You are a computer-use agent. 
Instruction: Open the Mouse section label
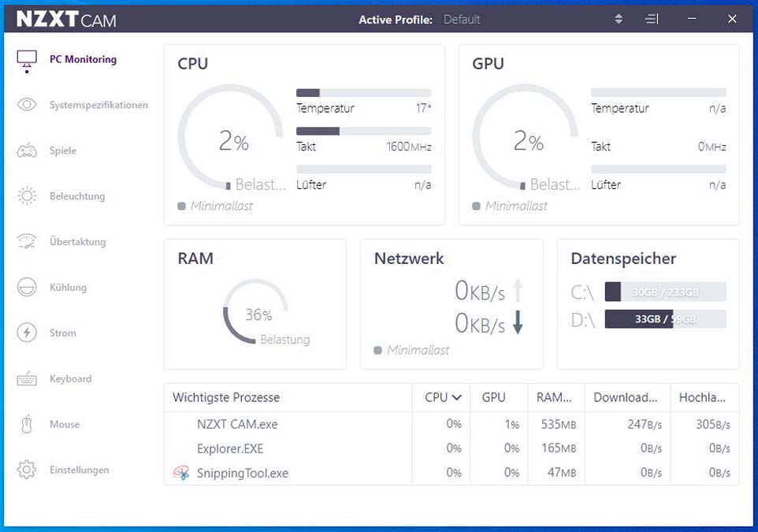pyautogui.click(x=65, y=424)
